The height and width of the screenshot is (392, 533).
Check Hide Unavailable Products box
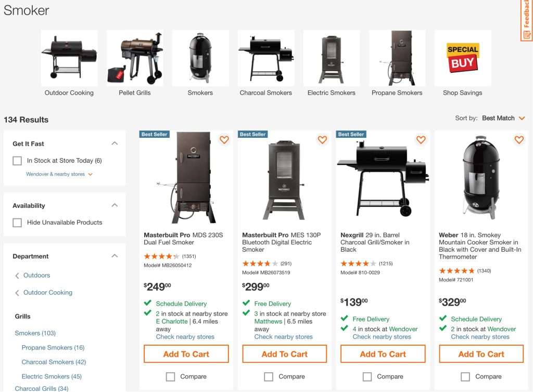(17, 223)
